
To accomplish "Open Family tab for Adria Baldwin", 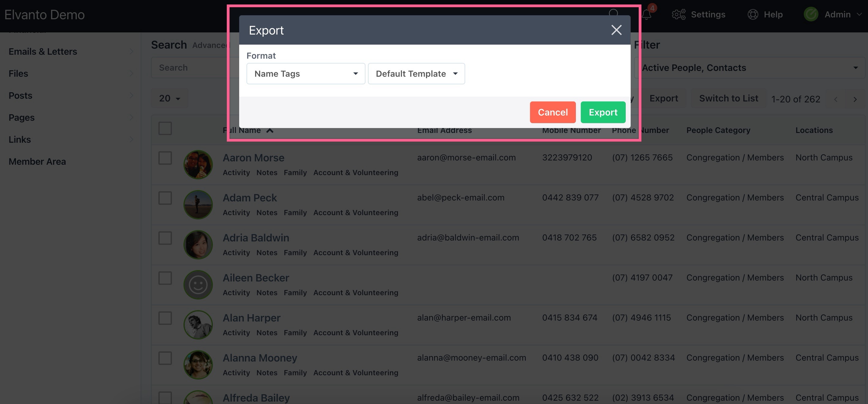I will (295, 253).
